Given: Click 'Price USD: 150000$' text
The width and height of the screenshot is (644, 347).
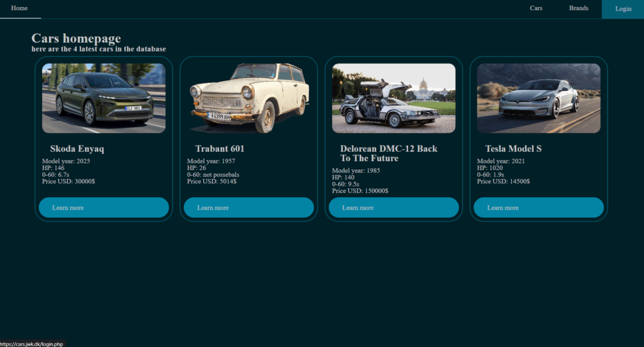Looking at the screenshot, I should coord(360,191).
